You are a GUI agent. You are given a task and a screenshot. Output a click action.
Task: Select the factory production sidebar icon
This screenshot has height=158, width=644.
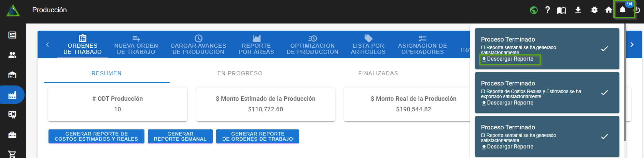[x=12, y=95]
